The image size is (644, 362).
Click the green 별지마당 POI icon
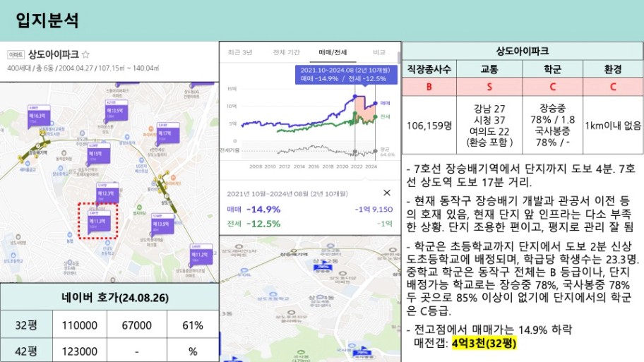[x=139, y=207]
